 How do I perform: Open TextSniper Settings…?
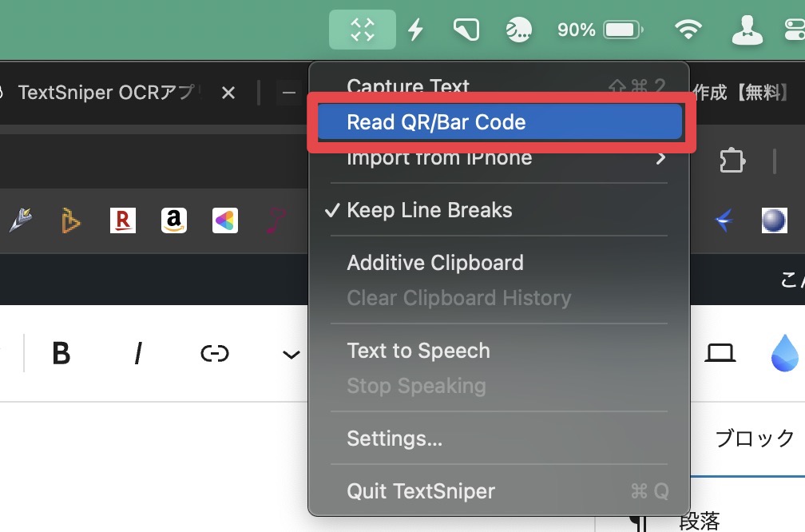tap(499, 439)
